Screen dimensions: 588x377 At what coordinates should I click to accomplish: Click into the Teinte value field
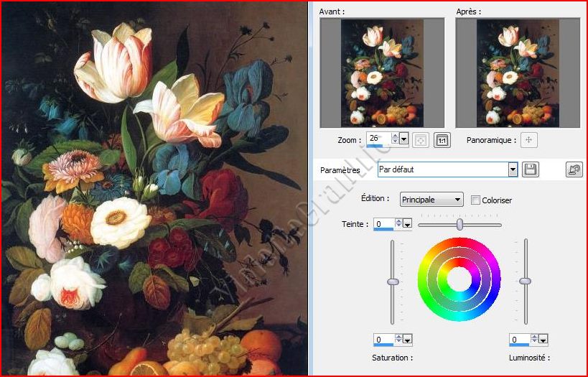tap(383, 225)
